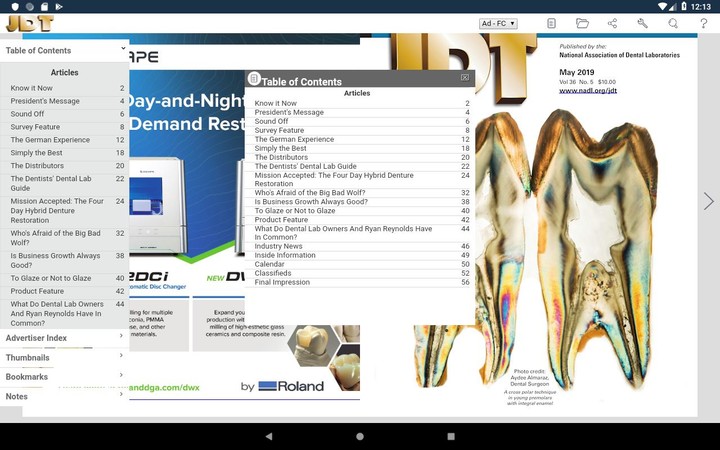Open Industry News in popup list

click(360, 246)
